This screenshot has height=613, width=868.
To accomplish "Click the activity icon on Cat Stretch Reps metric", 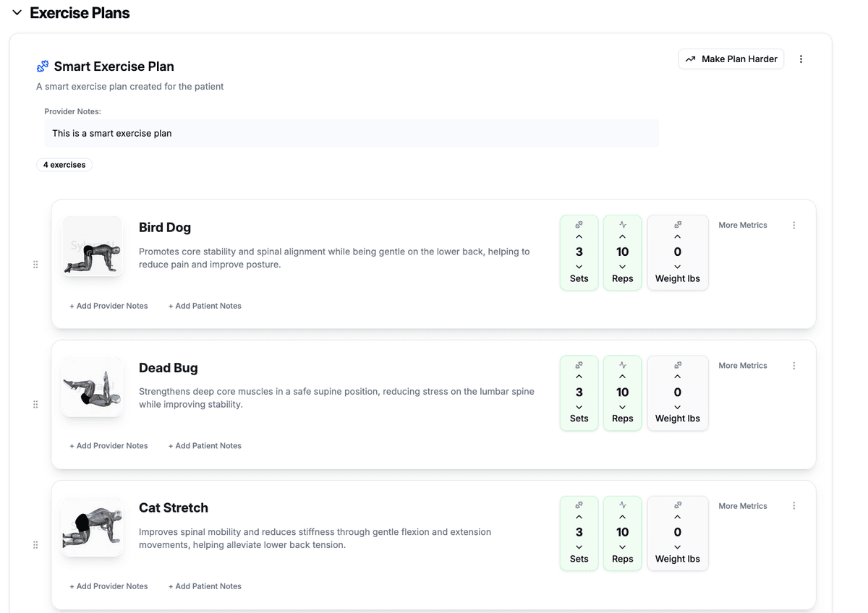I will 622,505.
